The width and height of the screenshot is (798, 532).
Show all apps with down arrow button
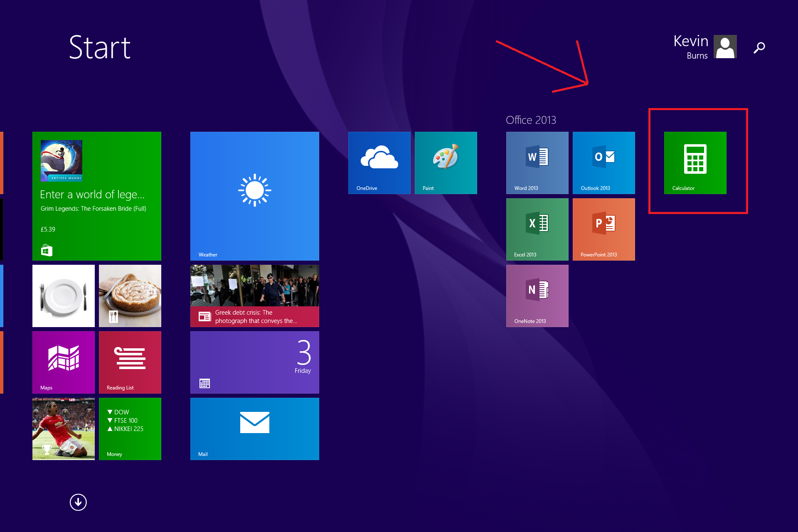point(78,502)
